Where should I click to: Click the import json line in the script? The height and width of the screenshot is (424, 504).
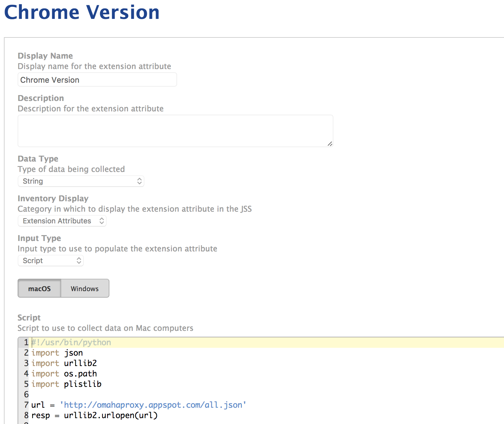coord(57,353)
